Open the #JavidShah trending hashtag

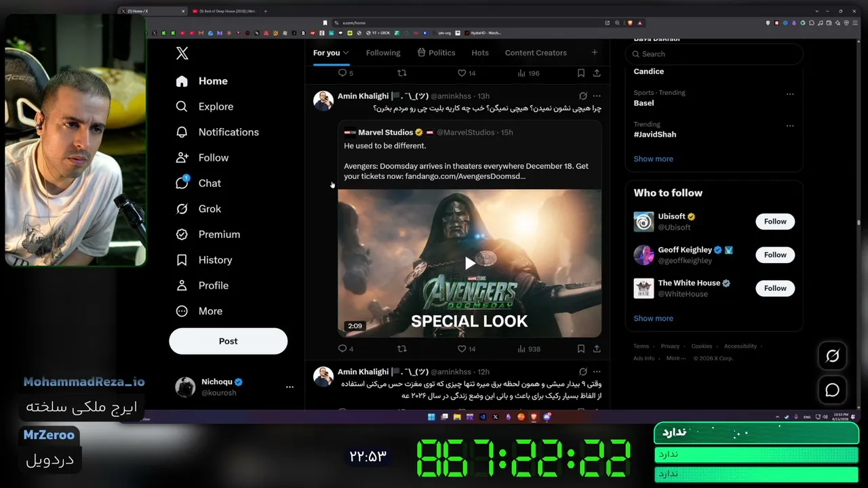coord(655,134)
